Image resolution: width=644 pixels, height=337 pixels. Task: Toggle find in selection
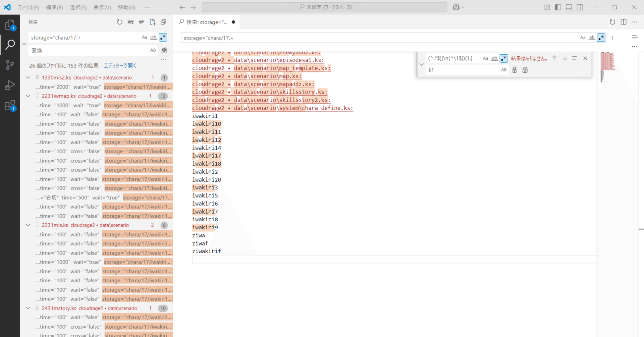[575, 58]
